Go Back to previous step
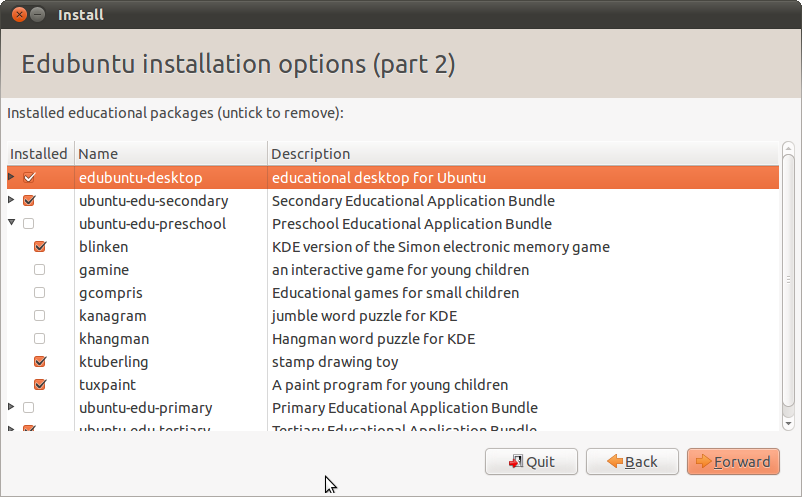This screenshot has width=802, height=497. pyautogui.click(x=632, y=462)
